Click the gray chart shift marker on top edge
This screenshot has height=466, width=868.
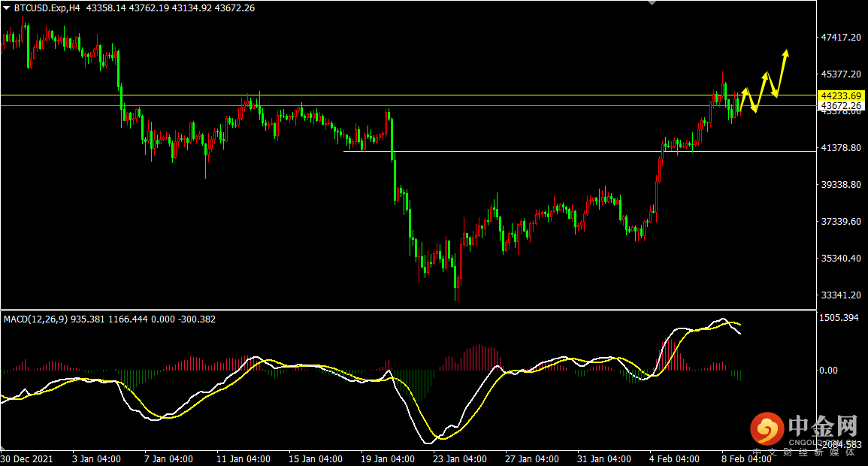[x=652, y=3]
